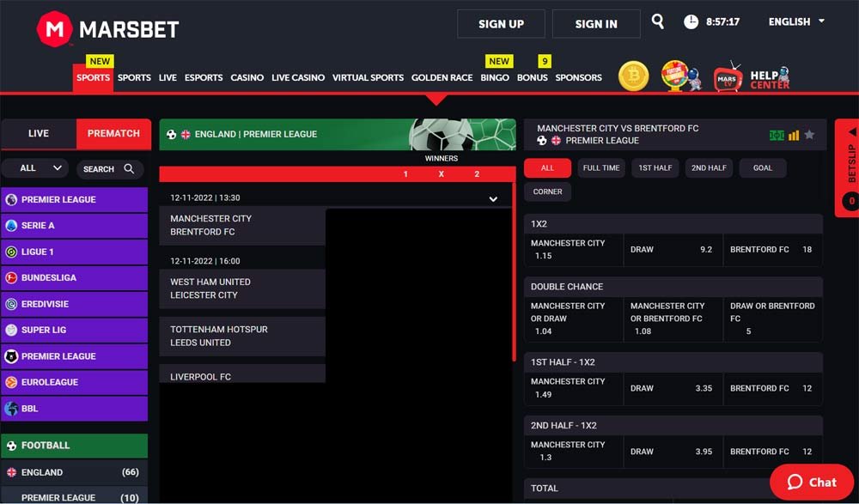Viewport: 859px width, 504px height.
Task: Open the BONUS menu item
Action: click(533, 78)
